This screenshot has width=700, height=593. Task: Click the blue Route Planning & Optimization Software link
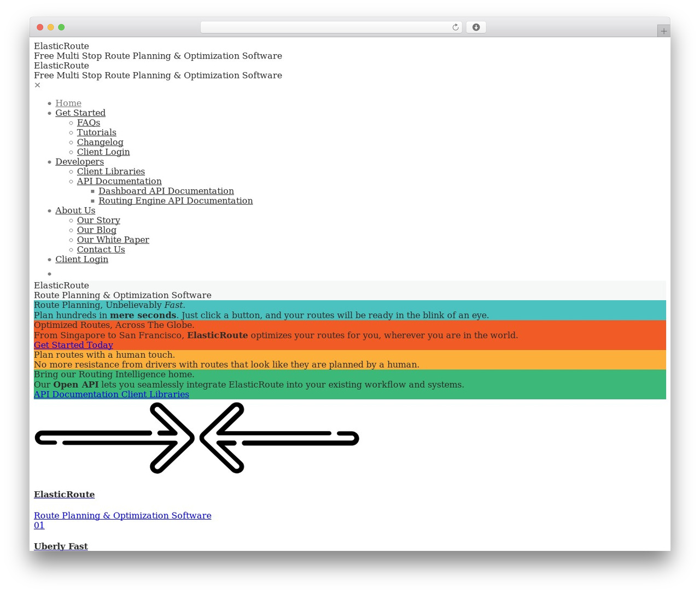(x=122, y=516)
